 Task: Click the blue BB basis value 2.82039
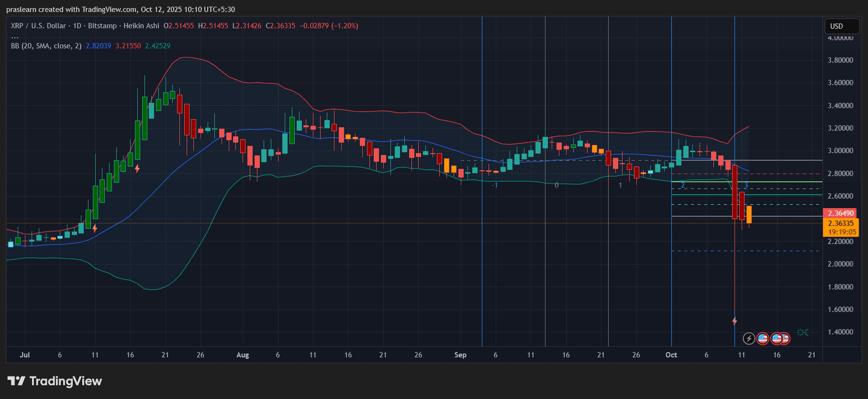tap(98, 46)
